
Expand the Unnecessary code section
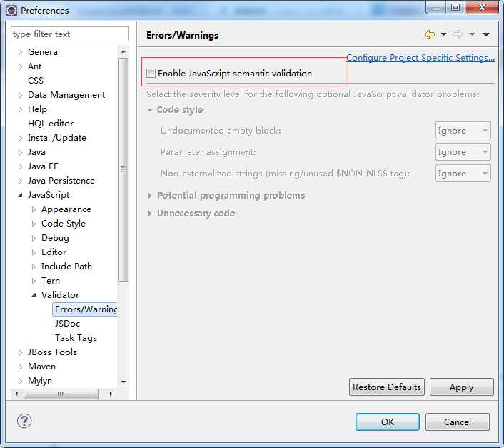[149, 213]
